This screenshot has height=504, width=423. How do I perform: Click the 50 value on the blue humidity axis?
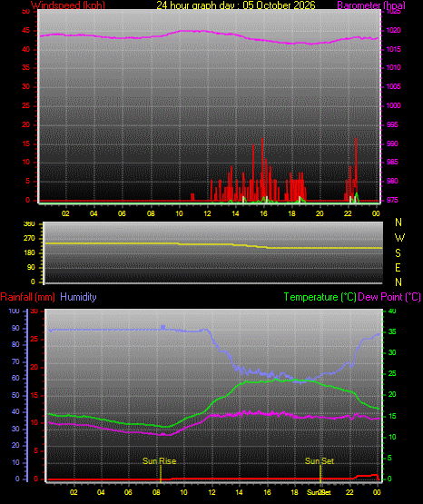tap(15, 395)
